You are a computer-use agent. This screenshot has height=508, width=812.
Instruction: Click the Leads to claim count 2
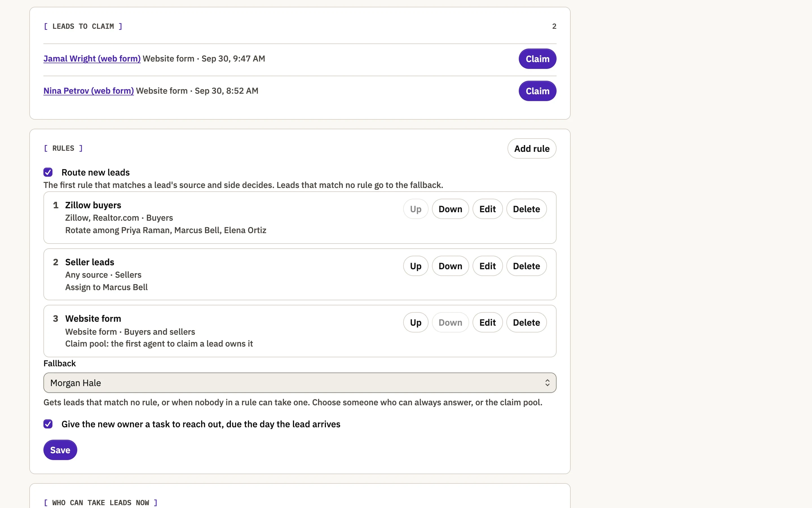coord(554,26)
